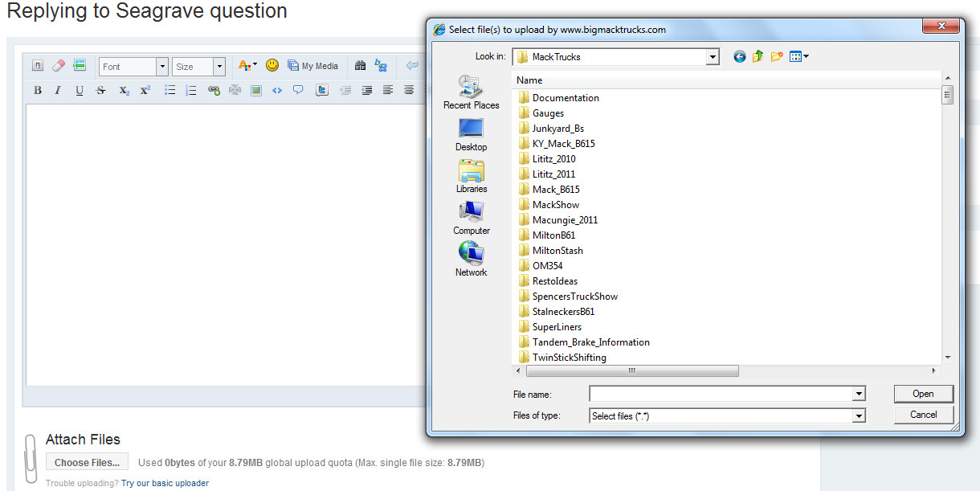The height and width of the screenshot is (491, 980).
Task: Insert a bulleted list
Action: click(170, 91)
